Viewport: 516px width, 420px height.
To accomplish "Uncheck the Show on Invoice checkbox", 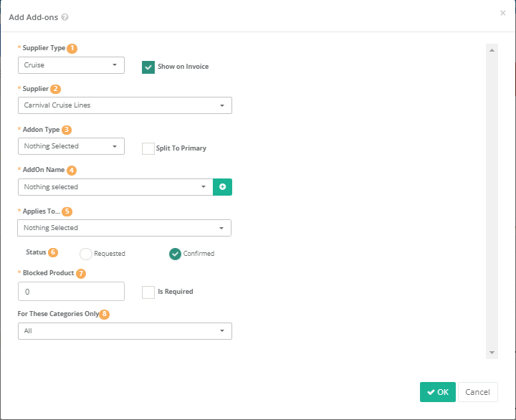I will click(148, 67).
